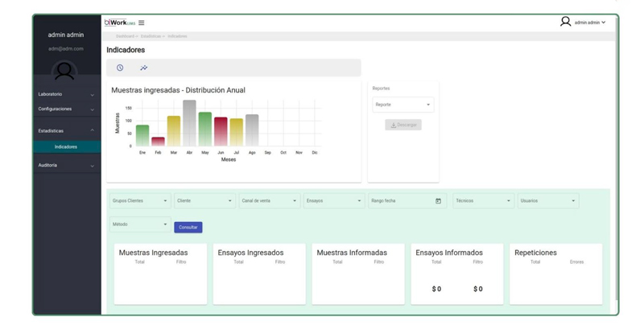
Task: Collapse the Estadísticas sidebar menu
Action: (67, 131)
